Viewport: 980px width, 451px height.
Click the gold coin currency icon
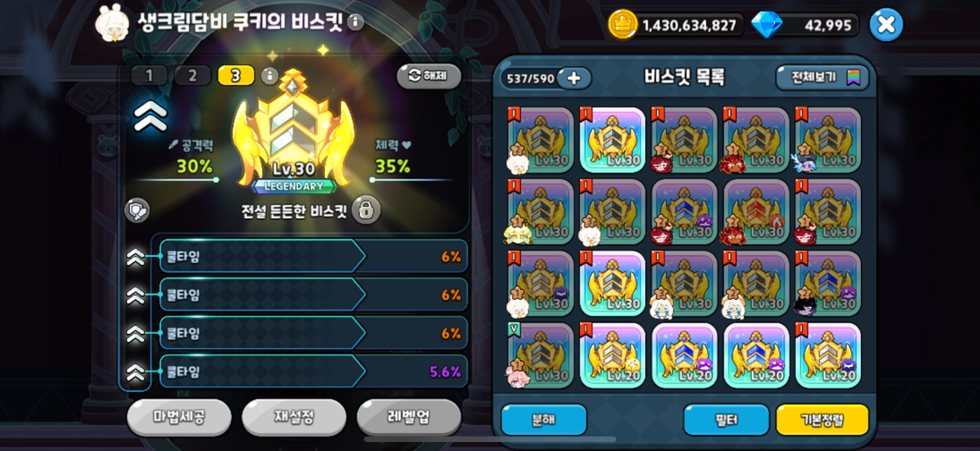tap(623, 25)
